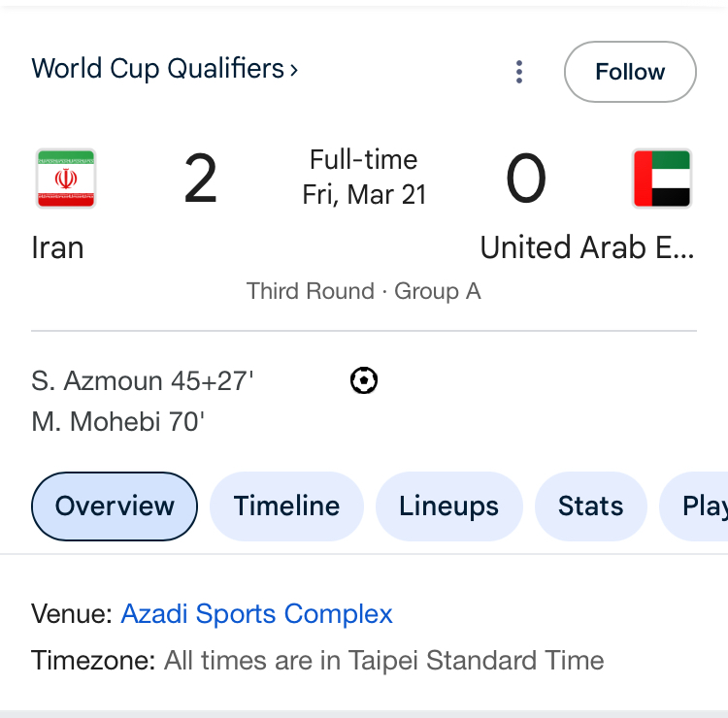Screen dimensions: 728x718
Task: Show the Stats tab
Action: 590,506
